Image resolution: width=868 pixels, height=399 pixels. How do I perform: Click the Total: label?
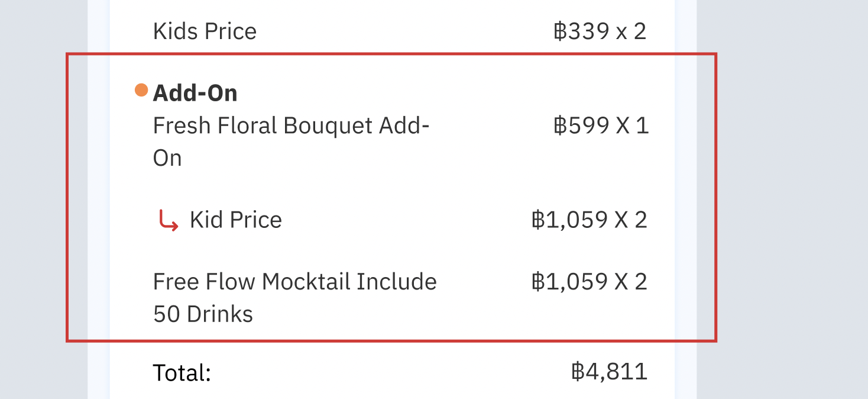tap(182, 373)
